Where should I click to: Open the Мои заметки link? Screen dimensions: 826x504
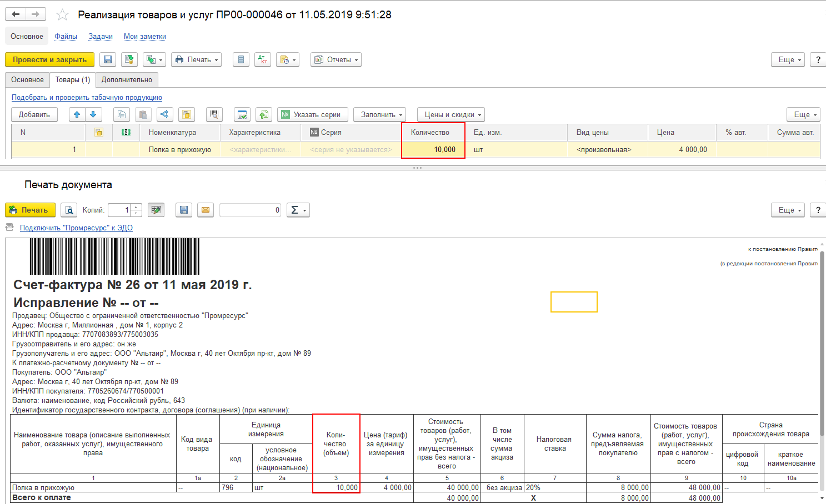[145, 36]
